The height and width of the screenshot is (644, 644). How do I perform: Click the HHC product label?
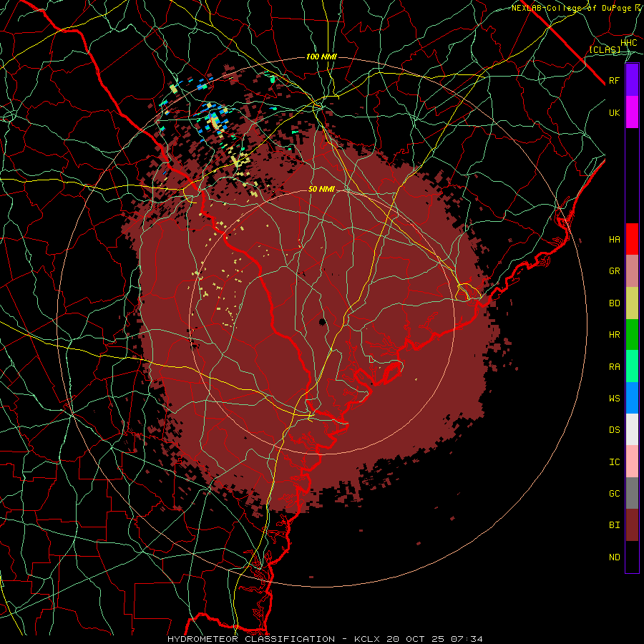[x=628, y=43]
